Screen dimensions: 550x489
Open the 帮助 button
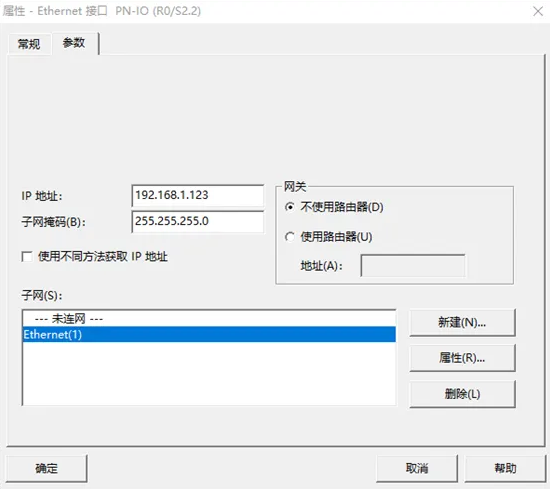pyautogui.click(x=505, y=468)
